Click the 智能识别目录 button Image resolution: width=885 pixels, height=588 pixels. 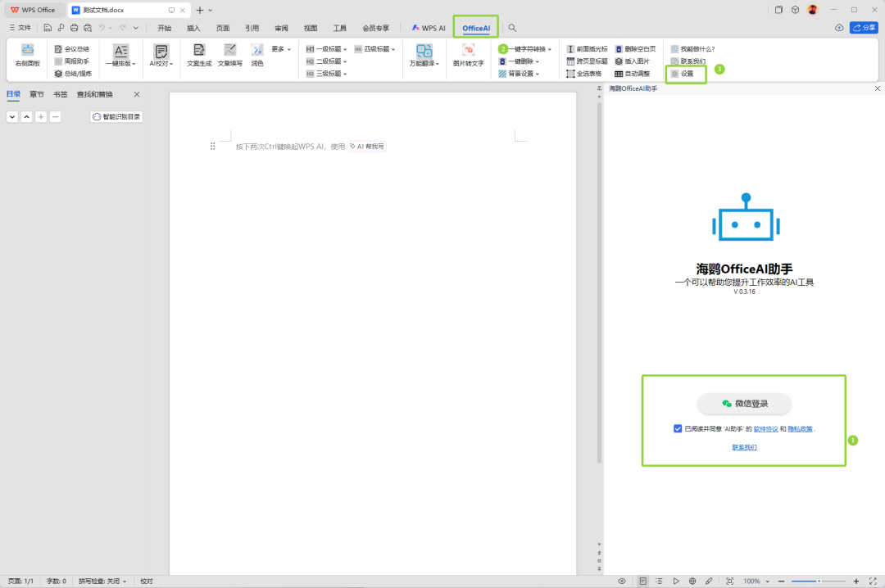[116, 117]
